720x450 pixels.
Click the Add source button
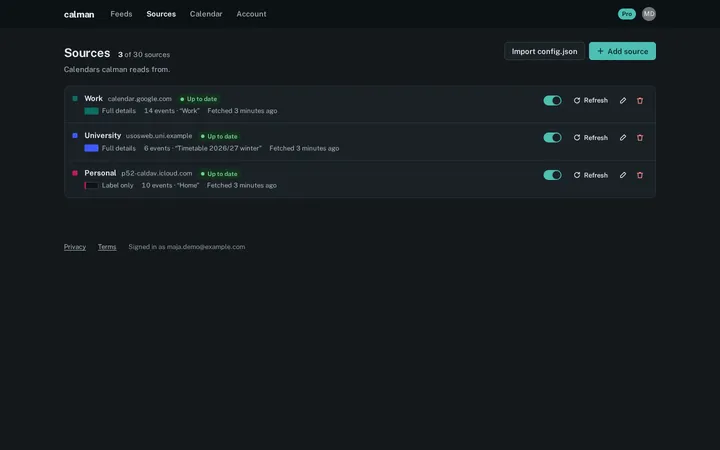622,51
